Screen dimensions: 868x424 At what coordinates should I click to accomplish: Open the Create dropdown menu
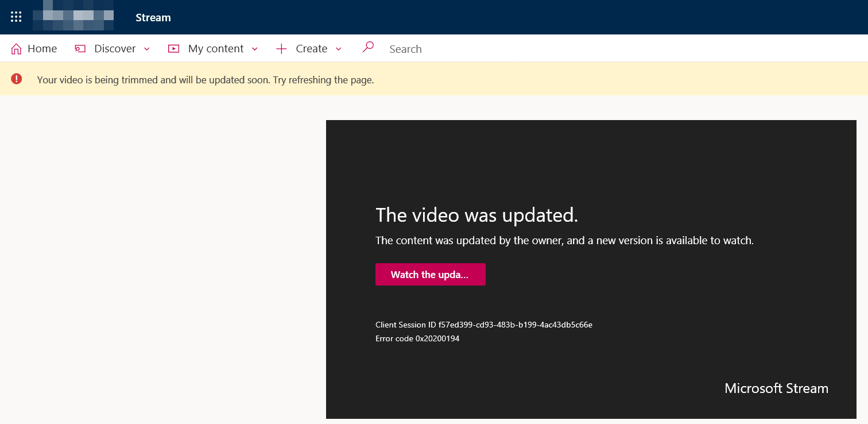pos(338,49)
